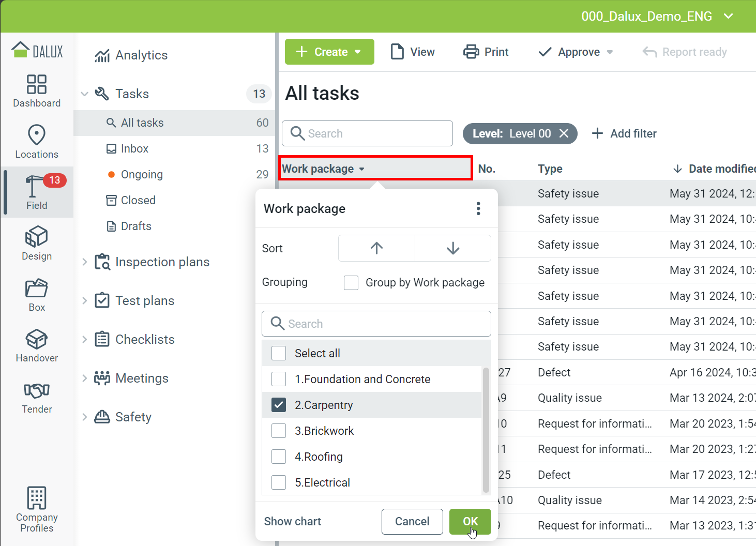Select Inbox under Tasks
This screenshot has width=756, height=546.
click(134, 149)
